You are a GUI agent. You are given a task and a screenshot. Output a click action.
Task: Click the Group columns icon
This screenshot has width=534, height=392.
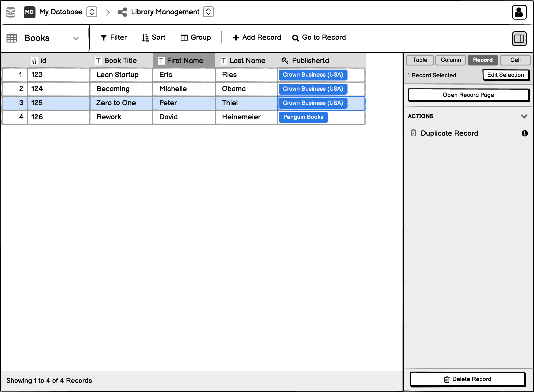(x=184, y=38)
